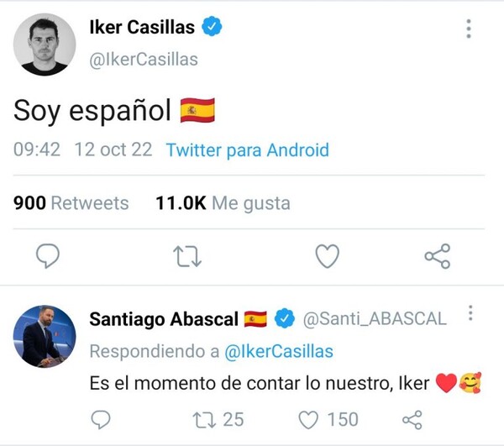Like the "Soy español" tweet
This screenshot has height=446, width=504.
[x=326, y=256]
